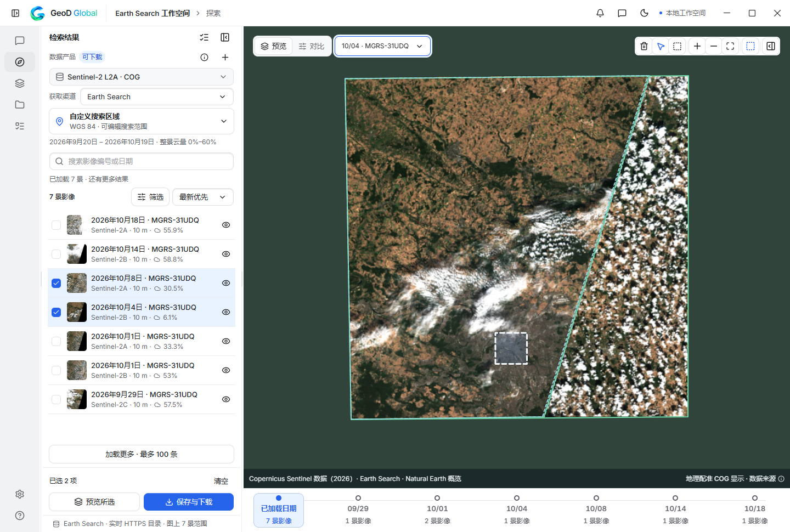Select the pointer arrow map tool
Screen dimensions: 790x532
(661, 46)
